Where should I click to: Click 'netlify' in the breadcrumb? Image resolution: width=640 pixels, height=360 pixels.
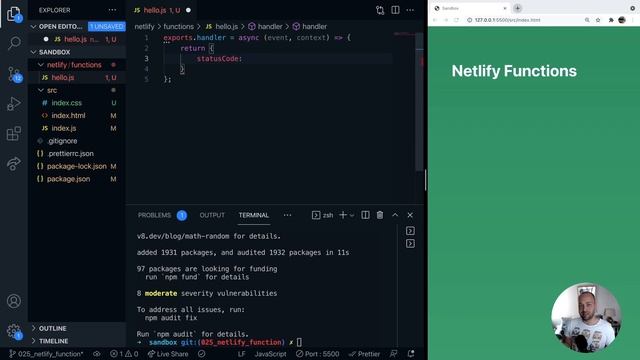(x=144, y=27)
